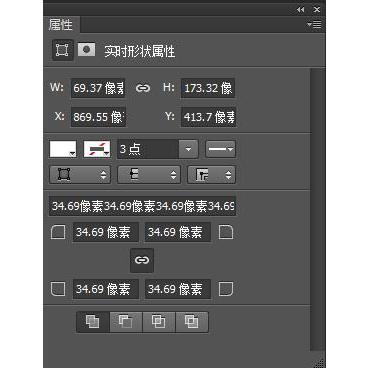
Task: Click the Y: position label
Action: [170, 116]
